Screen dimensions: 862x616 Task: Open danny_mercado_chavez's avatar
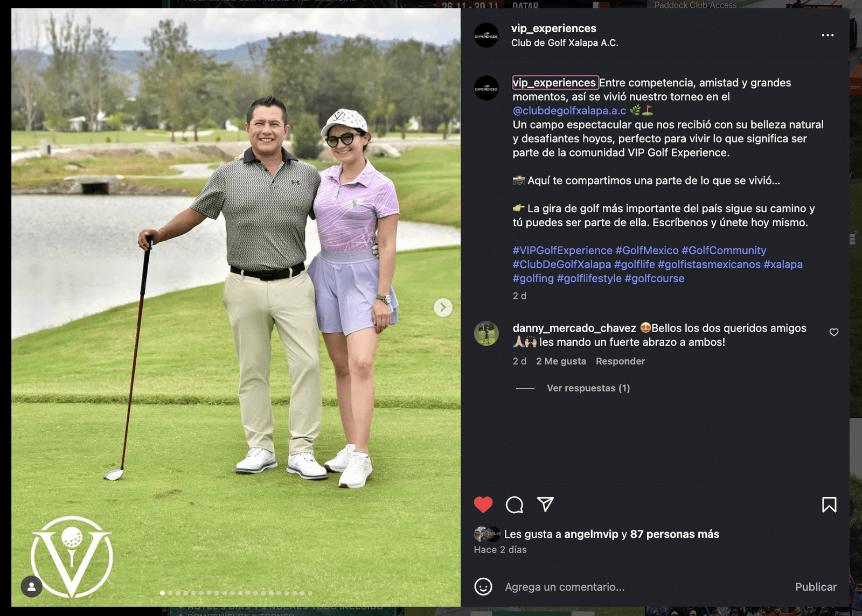pos(486,334)
